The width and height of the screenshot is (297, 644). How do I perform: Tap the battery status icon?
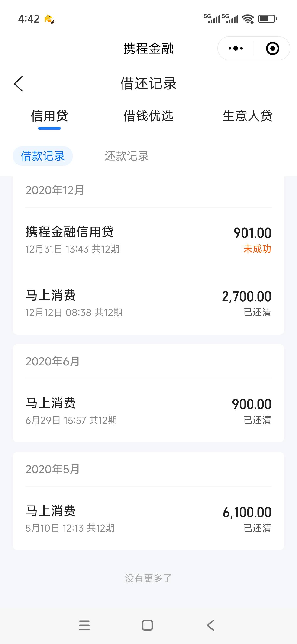267,19
